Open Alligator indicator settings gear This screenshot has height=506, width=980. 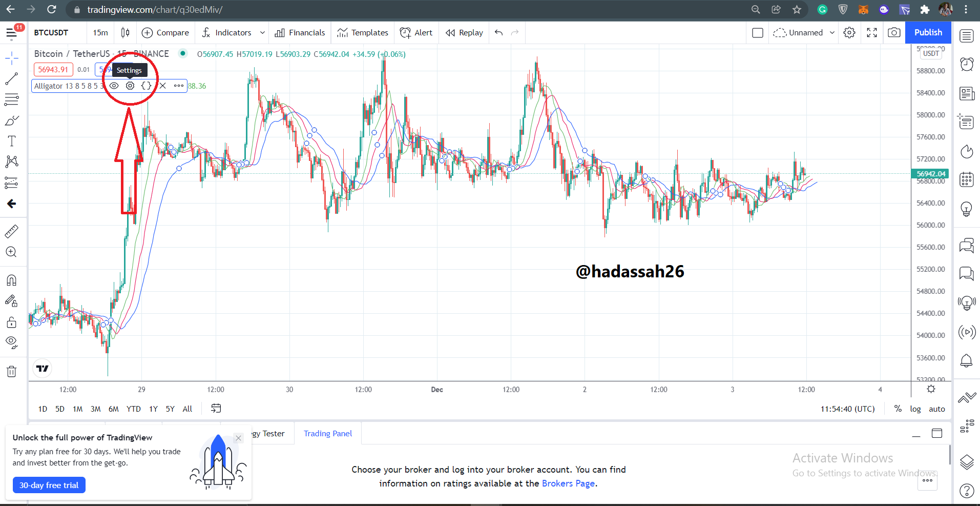tap(130, 86)
